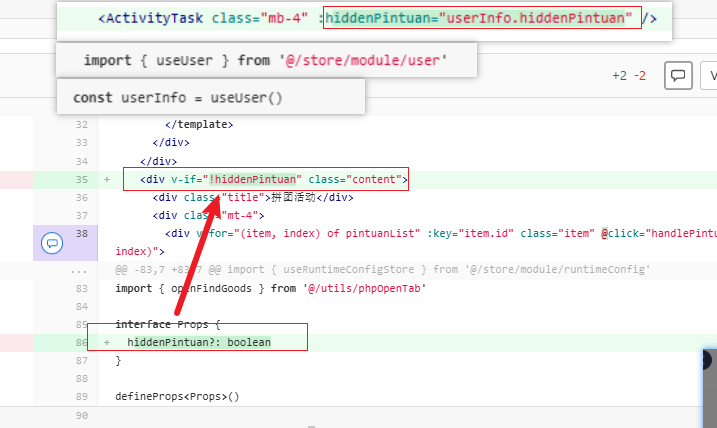Open the comment icon button beside +2 -2
This screenshot has height=428, width=717.
tap(678, 75)
